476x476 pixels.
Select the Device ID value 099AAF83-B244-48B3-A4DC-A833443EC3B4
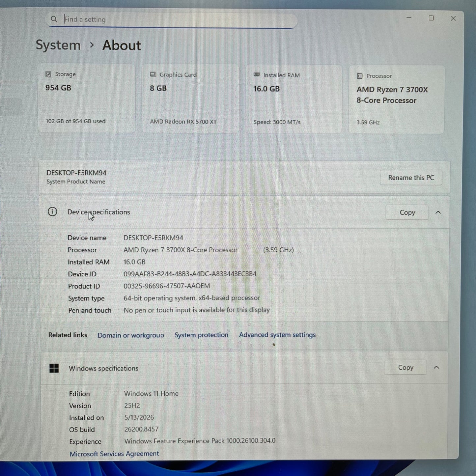coord(190,274)
